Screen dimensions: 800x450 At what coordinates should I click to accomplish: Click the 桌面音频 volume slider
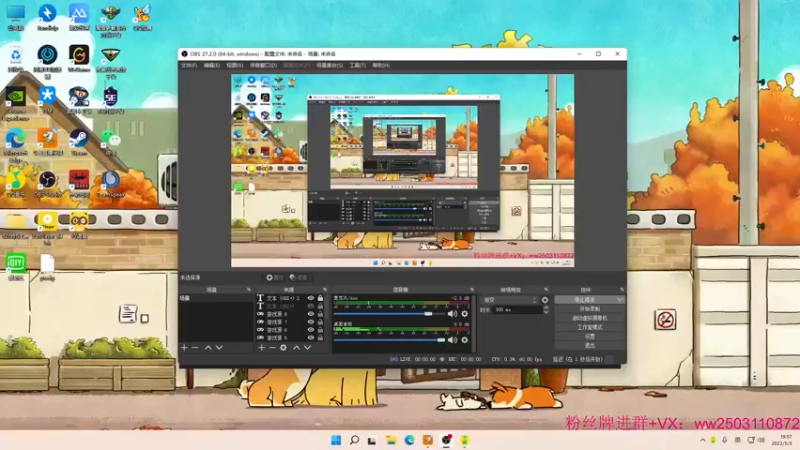(389, 340)
